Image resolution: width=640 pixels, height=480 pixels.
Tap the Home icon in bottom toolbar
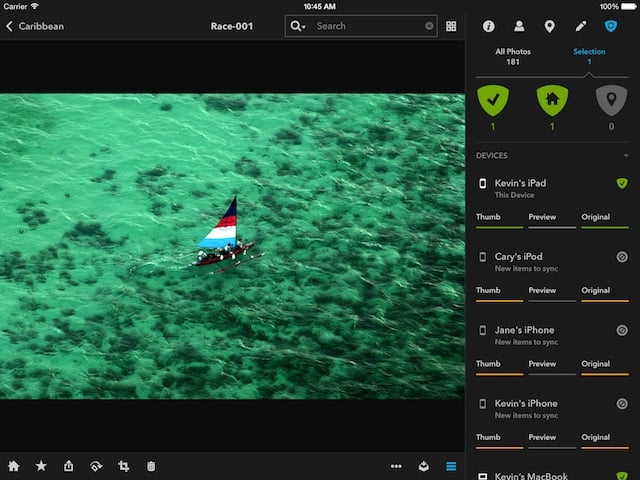pos(13,466)
